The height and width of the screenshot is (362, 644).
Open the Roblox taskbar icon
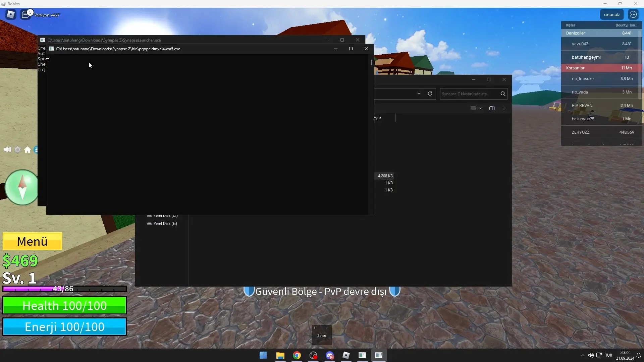(x=346, y=355)
